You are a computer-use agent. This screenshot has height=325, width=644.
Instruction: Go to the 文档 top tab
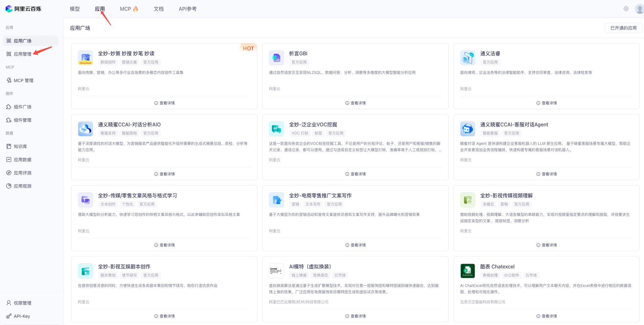pyautogui.click(x=159, y=9)
